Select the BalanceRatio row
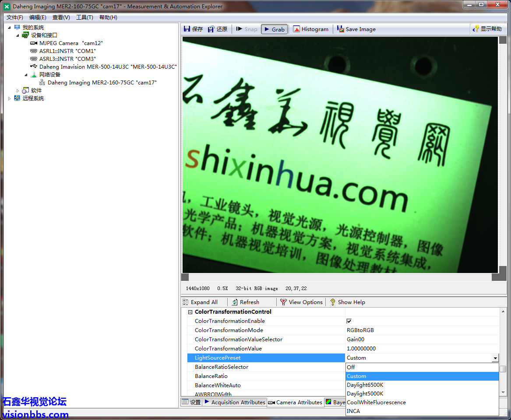Image resolution: width=511 pixels, height=420 pixels. click(x=266, y=376)
